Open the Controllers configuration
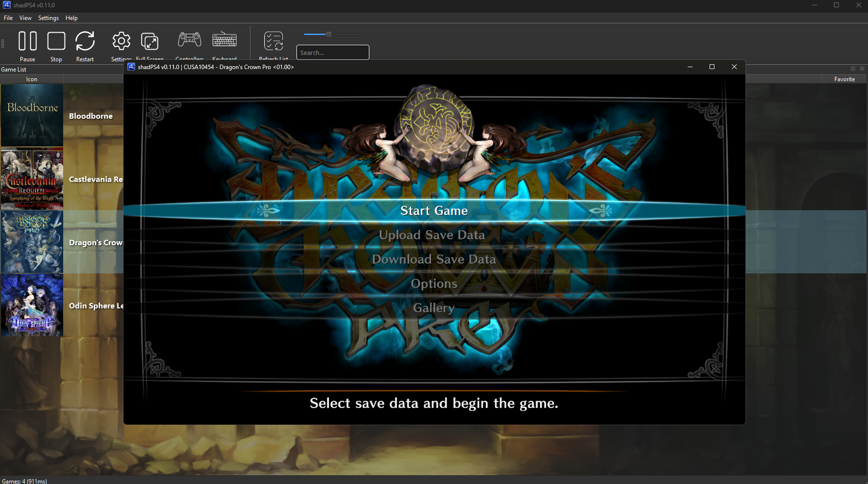Screen dimensions: 868x484 click(x=190, y=39)
